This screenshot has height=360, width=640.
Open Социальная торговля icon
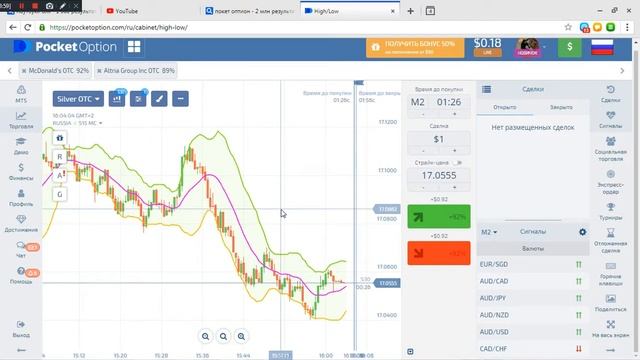pyautogui.click(x=611, y=149)
